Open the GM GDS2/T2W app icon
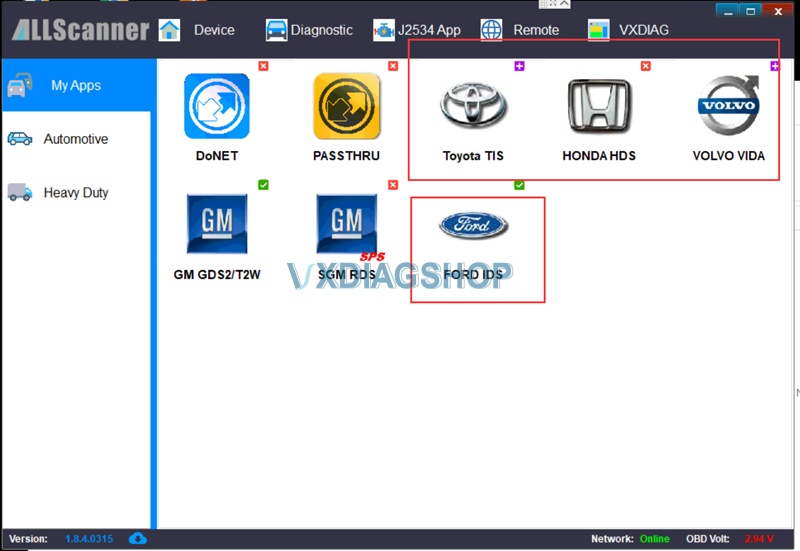 pyautogui.click(x=217, y=223)
